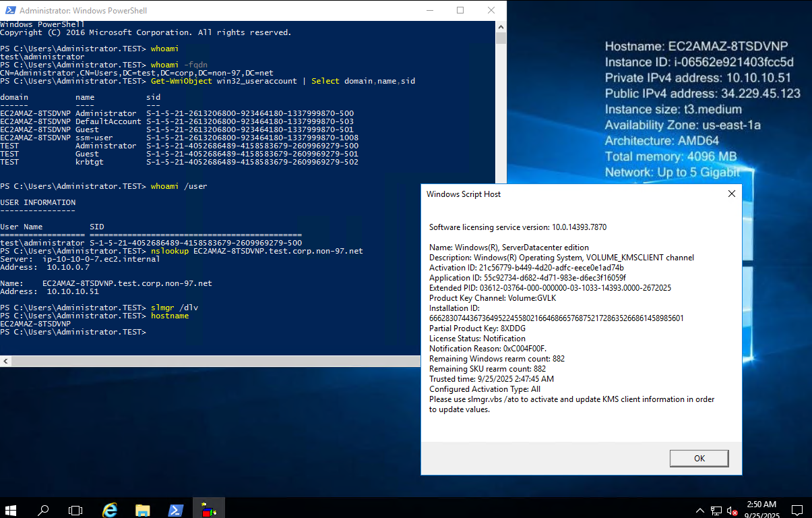Click the 'nslookup' command line
The image size is (812, 518).
point(181,251)
